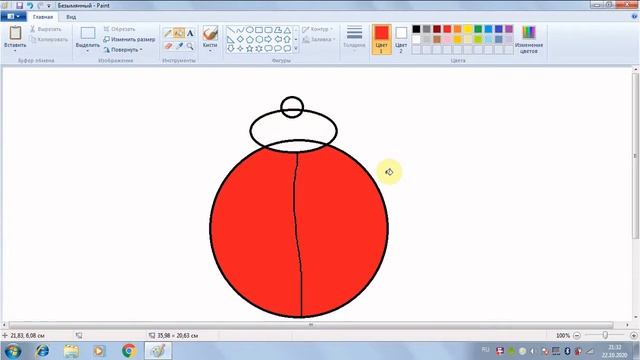The height and width of the screenshot is (360, 640).
Task: Click the Brushes (Кисти) icon
Action: point(210,33)
